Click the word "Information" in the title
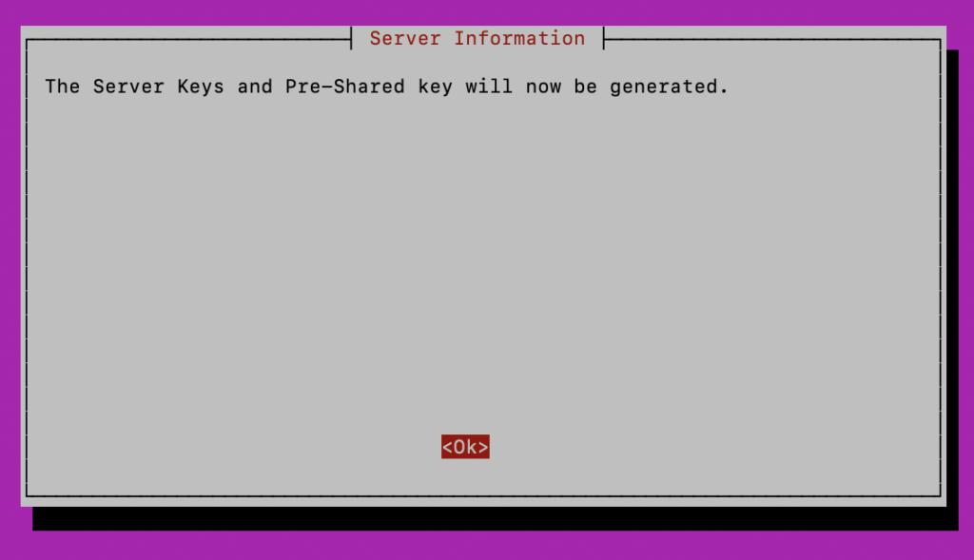The width and height of the screenshot is (974, 560). (x=519, y=38)
